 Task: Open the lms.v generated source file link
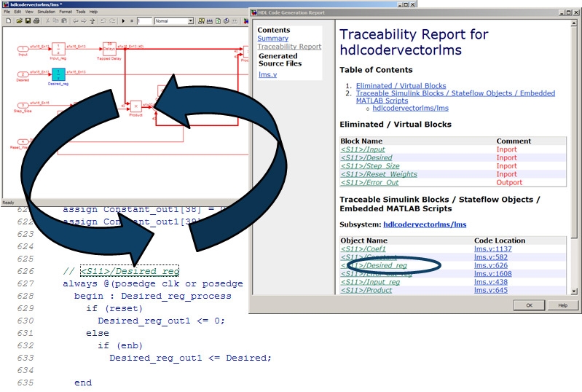[x=267, y=74]
